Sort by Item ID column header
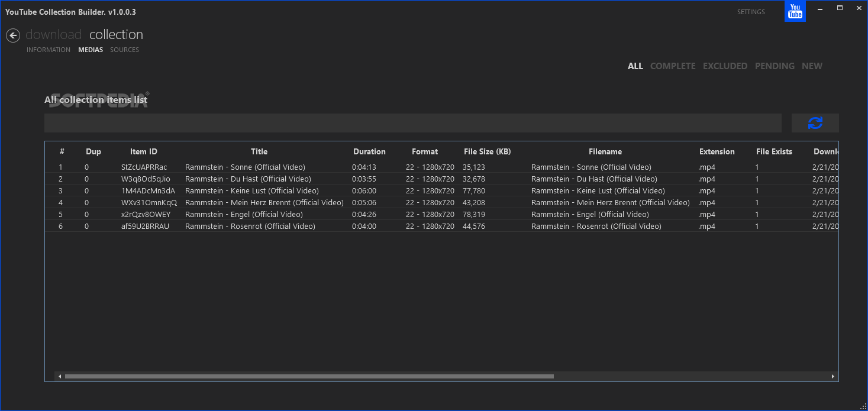The width and height of the screenshot is (868, 411). (x=144, y=152)
